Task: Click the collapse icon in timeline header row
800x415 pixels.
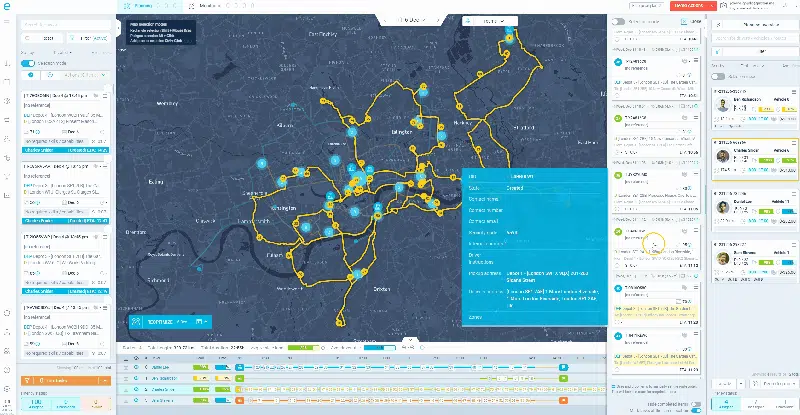Action: pos(126,359)
